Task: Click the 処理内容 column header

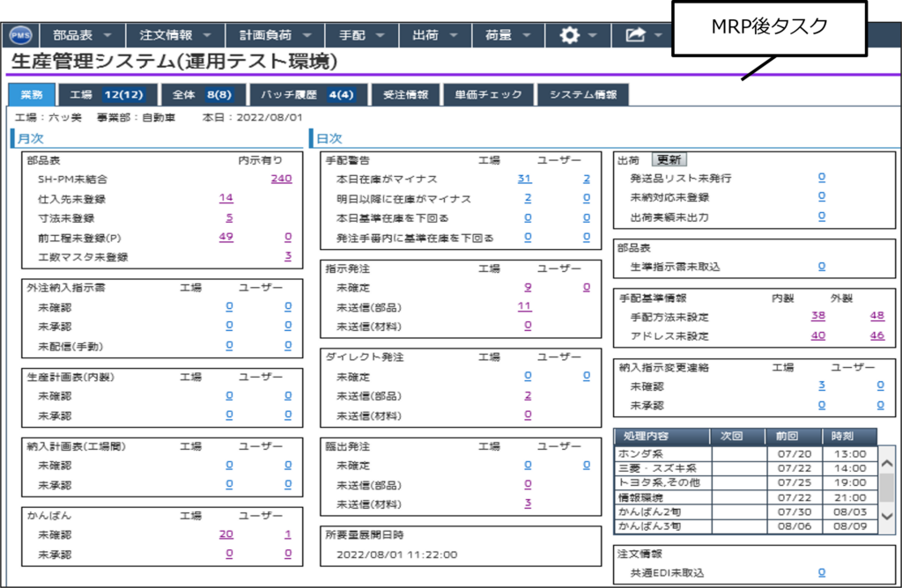Action: (x=662, y=437)
